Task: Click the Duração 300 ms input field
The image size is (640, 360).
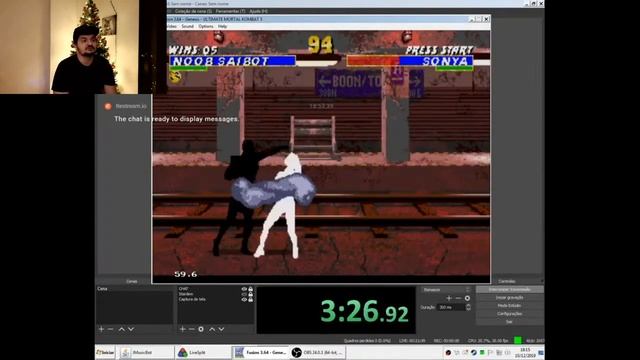Action: tap(451, 307)
